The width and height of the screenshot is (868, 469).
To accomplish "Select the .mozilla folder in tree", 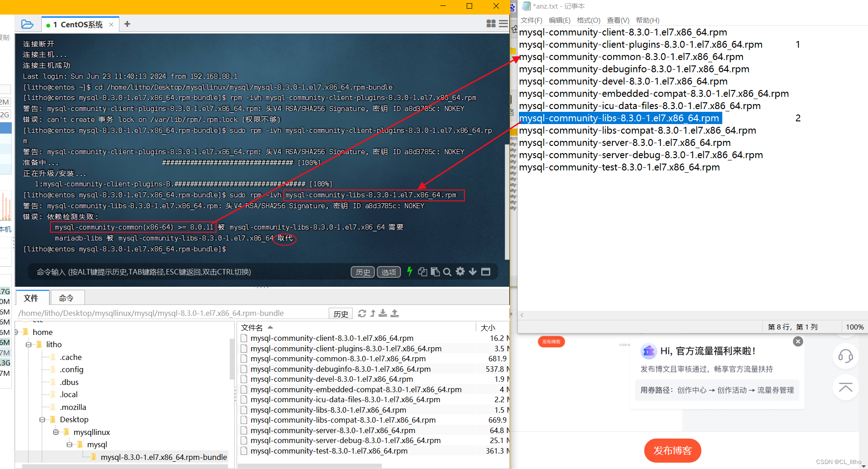I will 73,407.
